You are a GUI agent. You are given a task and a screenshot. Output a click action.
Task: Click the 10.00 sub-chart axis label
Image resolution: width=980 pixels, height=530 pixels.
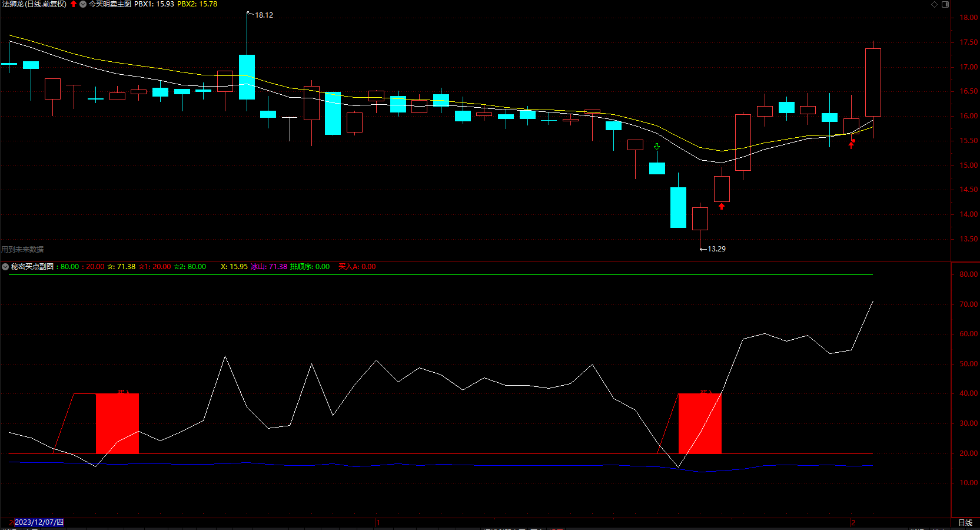click(969, 483)
